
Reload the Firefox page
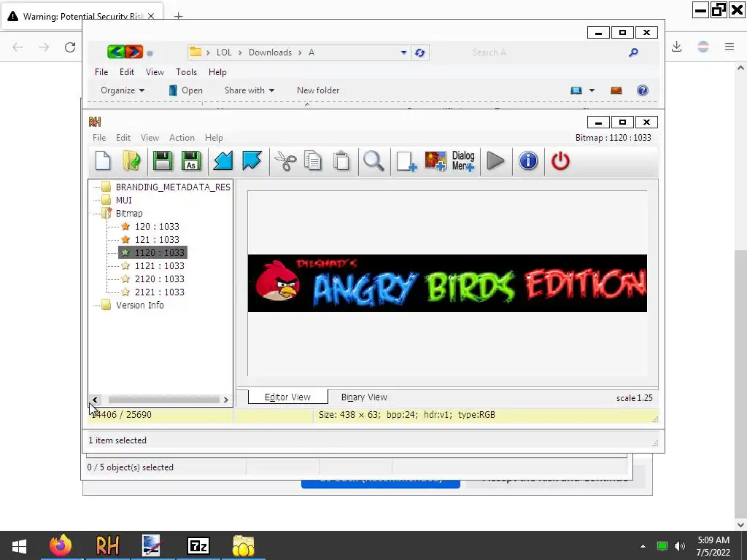70,47
